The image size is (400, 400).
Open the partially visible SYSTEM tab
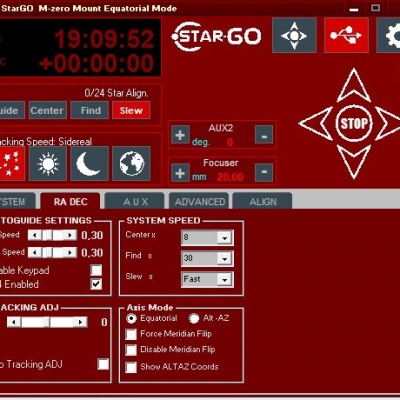tap(17, 202)
